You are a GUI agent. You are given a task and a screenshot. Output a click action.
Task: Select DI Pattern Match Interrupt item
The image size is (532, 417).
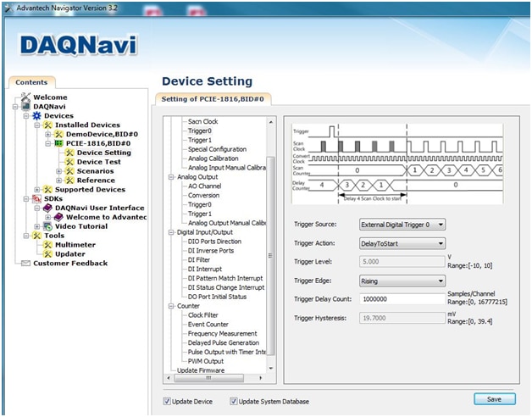pos(225,278)
